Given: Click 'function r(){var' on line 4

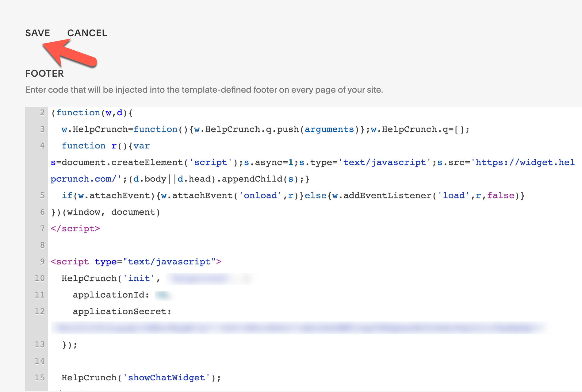Looking at the screenshot, I should pos(106,146).
